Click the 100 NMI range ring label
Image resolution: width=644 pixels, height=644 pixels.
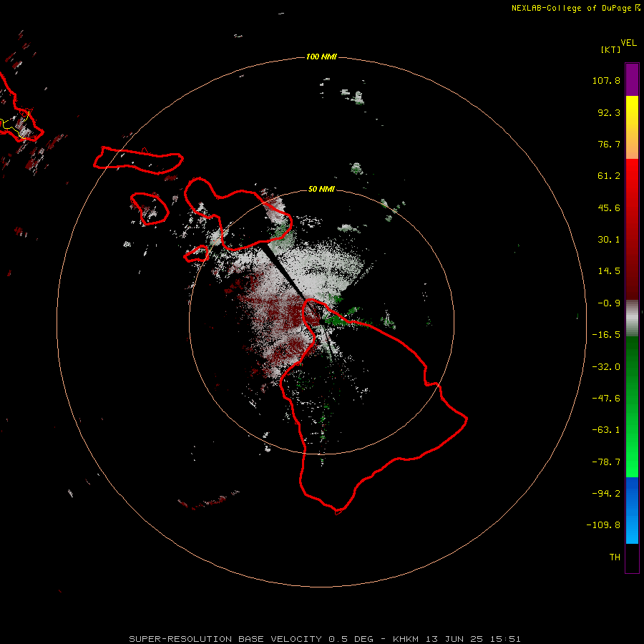pyautogui.click(x=321, y=57)
